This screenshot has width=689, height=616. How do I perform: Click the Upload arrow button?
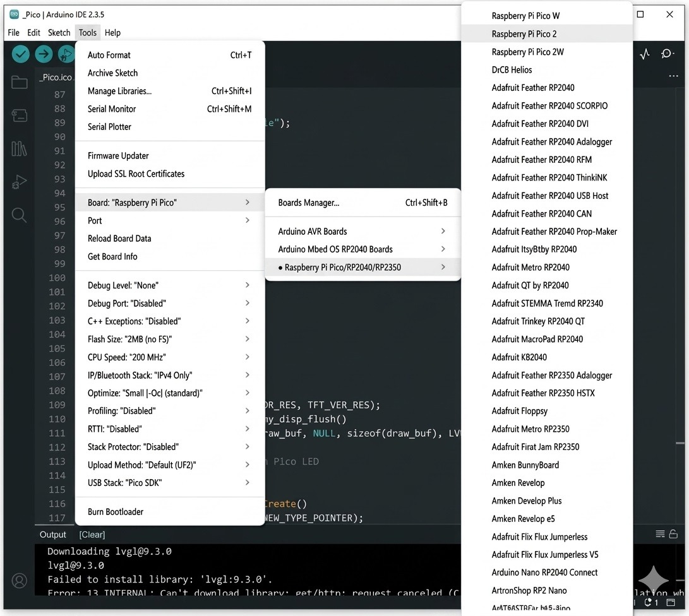pyautogui.click(x=44, y=54)
